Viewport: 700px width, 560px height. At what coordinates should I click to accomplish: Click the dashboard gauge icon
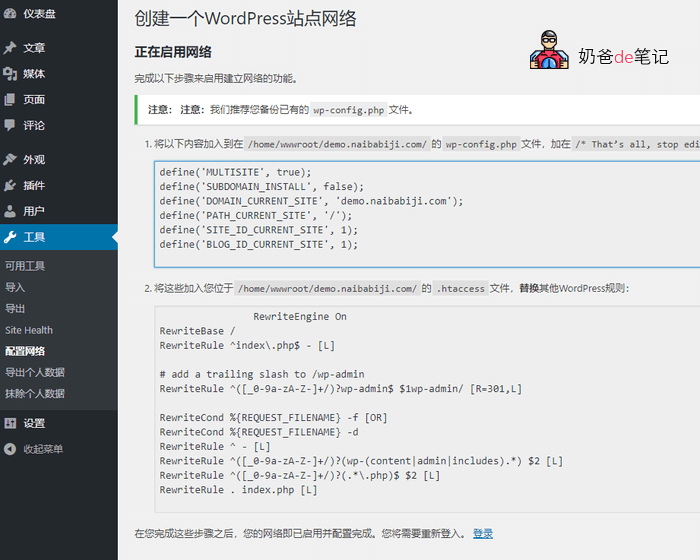click(x=10, y=14)
